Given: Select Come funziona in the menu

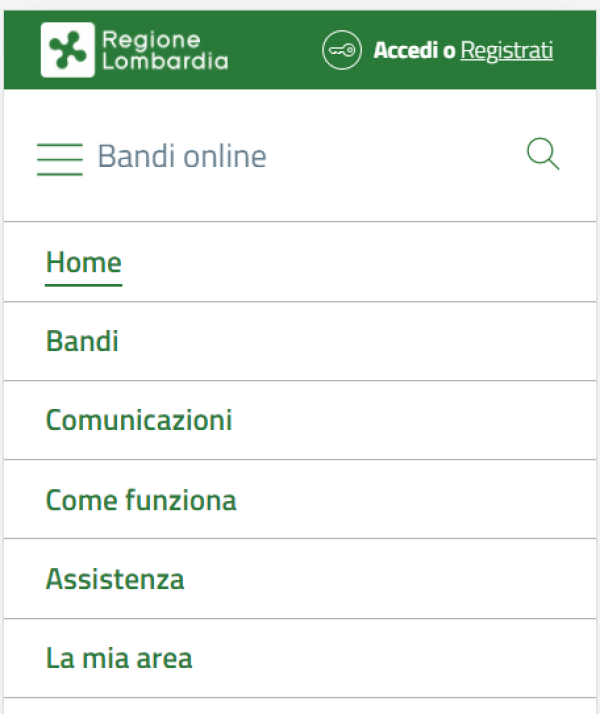Looking at the screenshot, I should tap(141, 500).
